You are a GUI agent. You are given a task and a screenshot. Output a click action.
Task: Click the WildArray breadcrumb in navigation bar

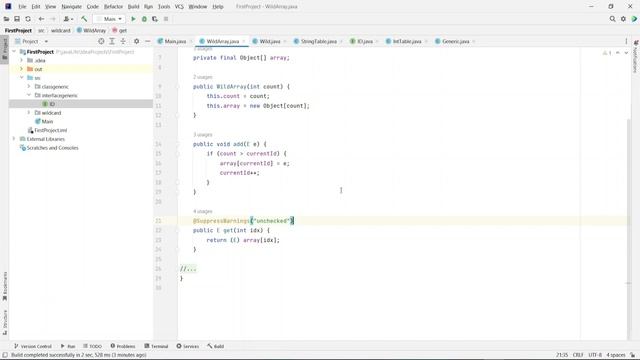[x=91, y=31]
